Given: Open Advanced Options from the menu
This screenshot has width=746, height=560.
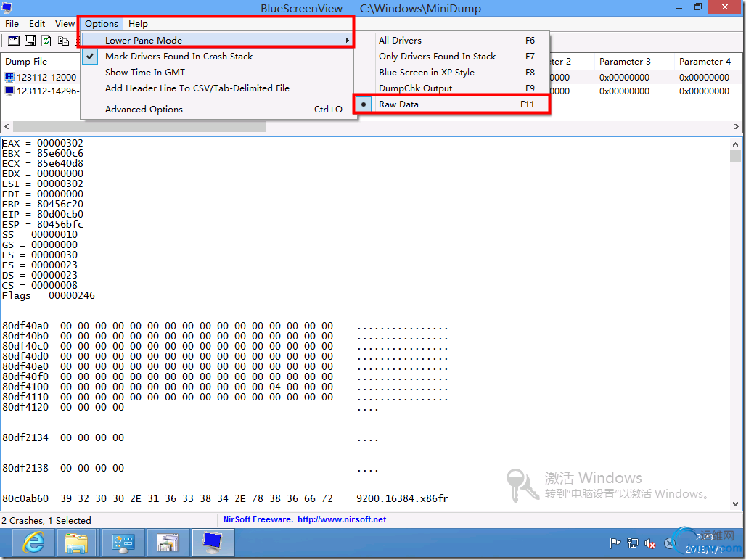Looking at the screenshot, I should (x=218, y=110).
